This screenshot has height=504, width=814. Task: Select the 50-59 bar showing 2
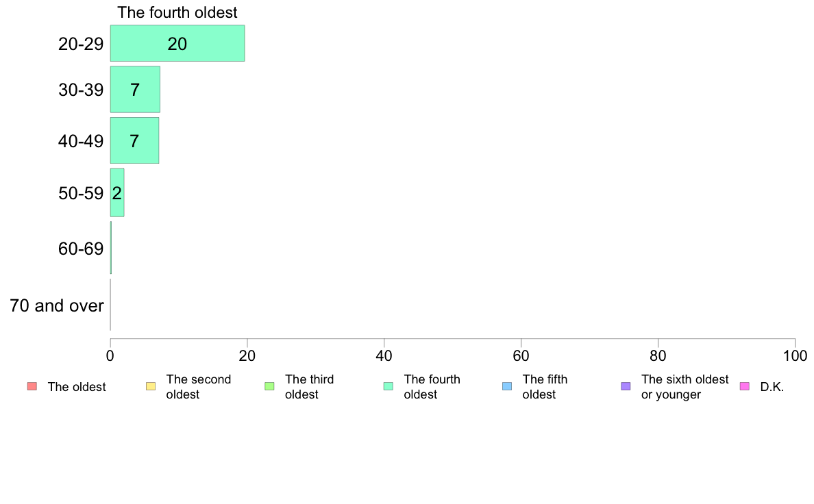[116, 192]
